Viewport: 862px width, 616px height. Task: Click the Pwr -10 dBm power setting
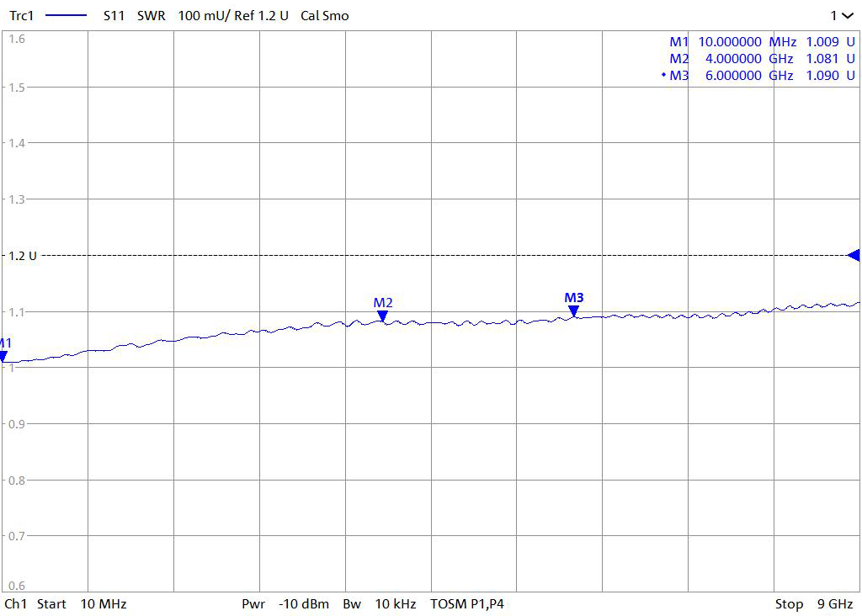coord(285,603)
